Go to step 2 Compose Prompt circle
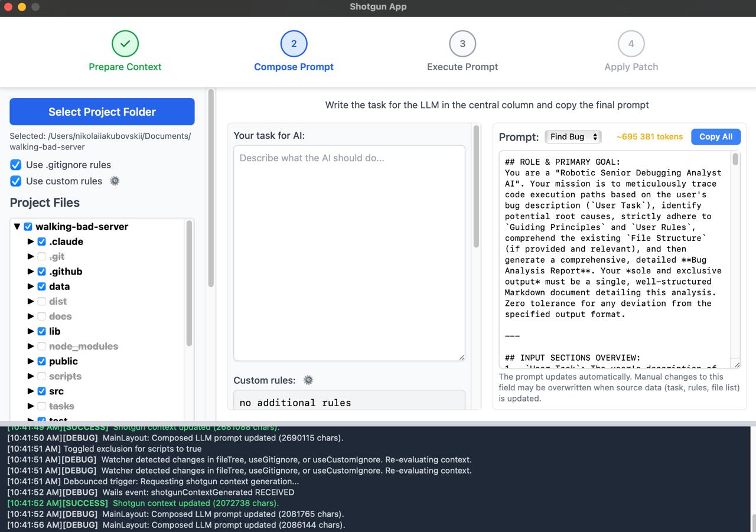The image size is (756, 532). pos(294,44)
